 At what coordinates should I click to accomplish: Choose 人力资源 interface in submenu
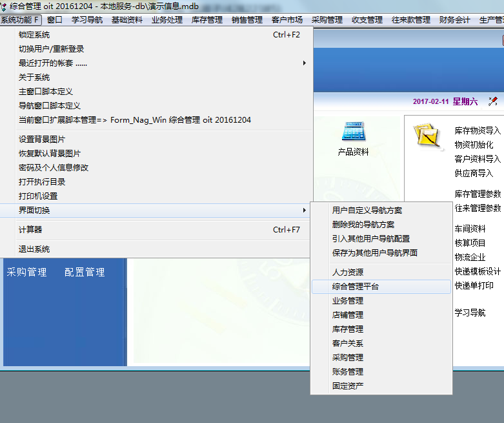pos(348,273)
